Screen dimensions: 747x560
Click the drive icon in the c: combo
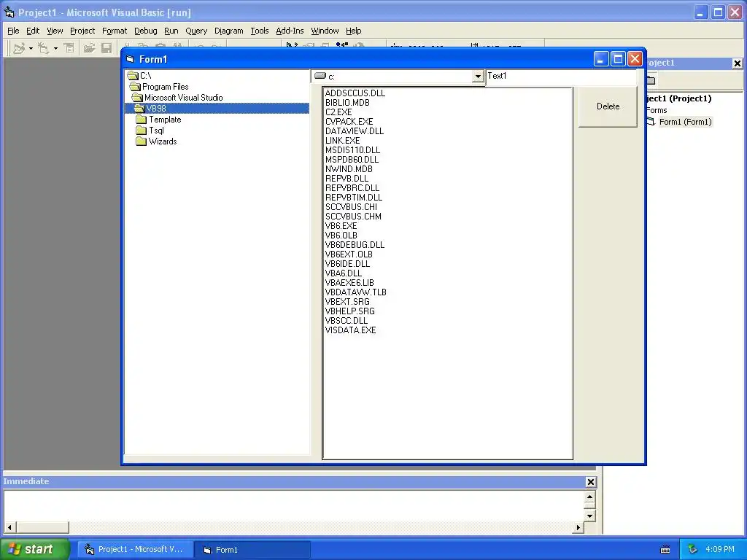(320, 76)
